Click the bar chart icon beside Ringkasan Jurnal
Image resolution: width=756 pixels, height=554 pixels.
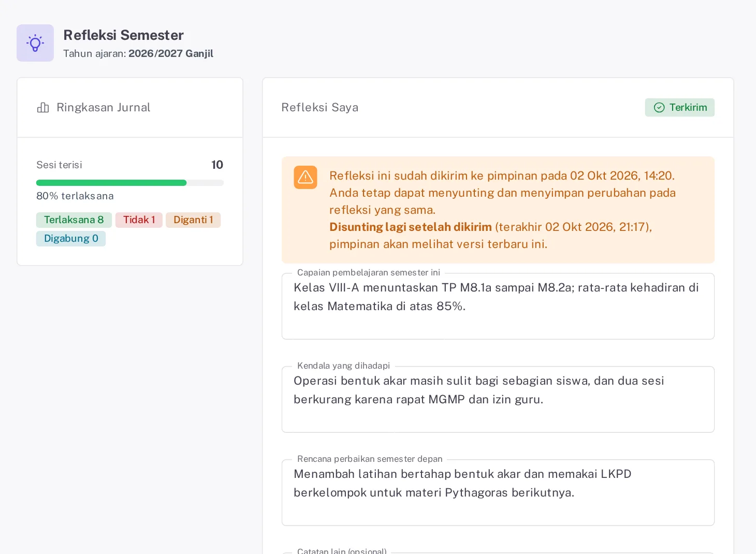pyautogui.click(x=43, y=107)
